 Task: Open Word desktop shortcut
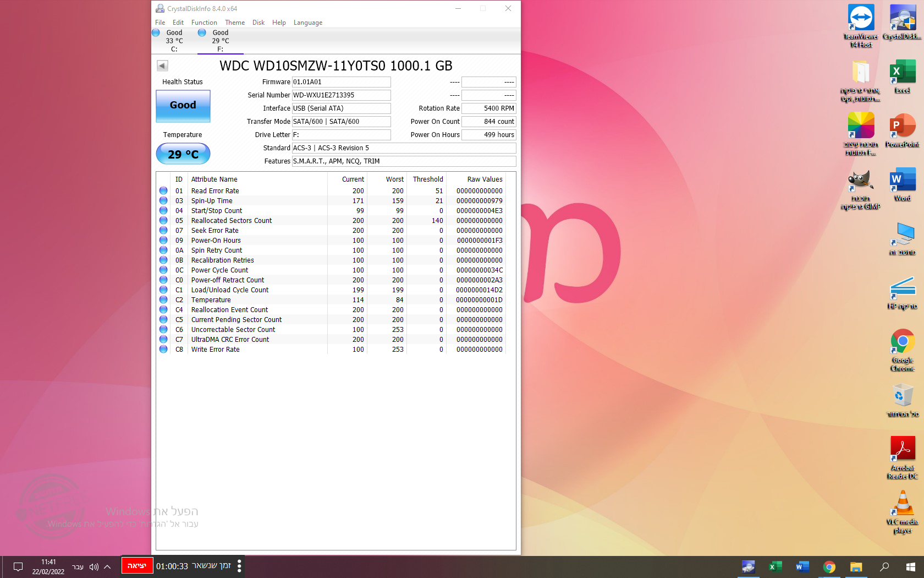click(x=903, y=184)
